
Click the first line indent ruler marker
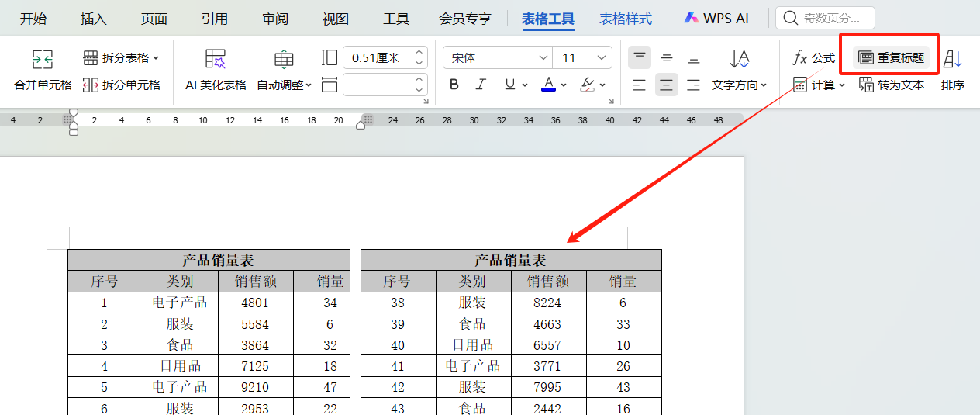pyautogui.click(x=74, y=114)
